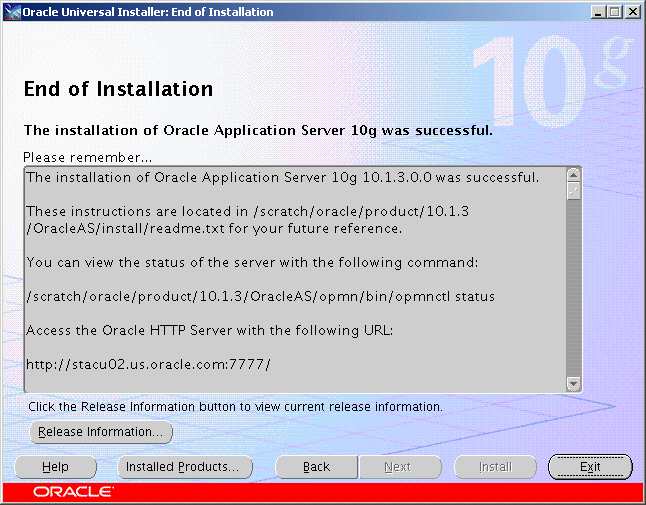
Task: Click the ORACLE logo in red footer
Action: click(x=73, y=492)
